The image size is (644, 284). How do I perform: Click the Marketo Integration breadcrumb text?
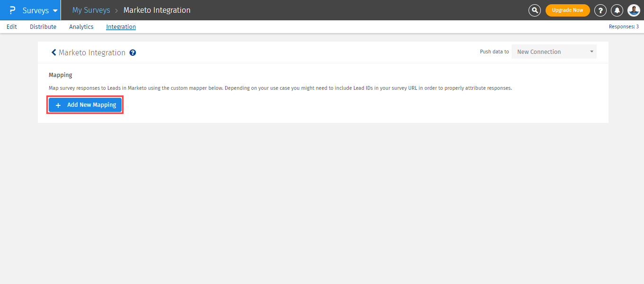coord(157,10)
